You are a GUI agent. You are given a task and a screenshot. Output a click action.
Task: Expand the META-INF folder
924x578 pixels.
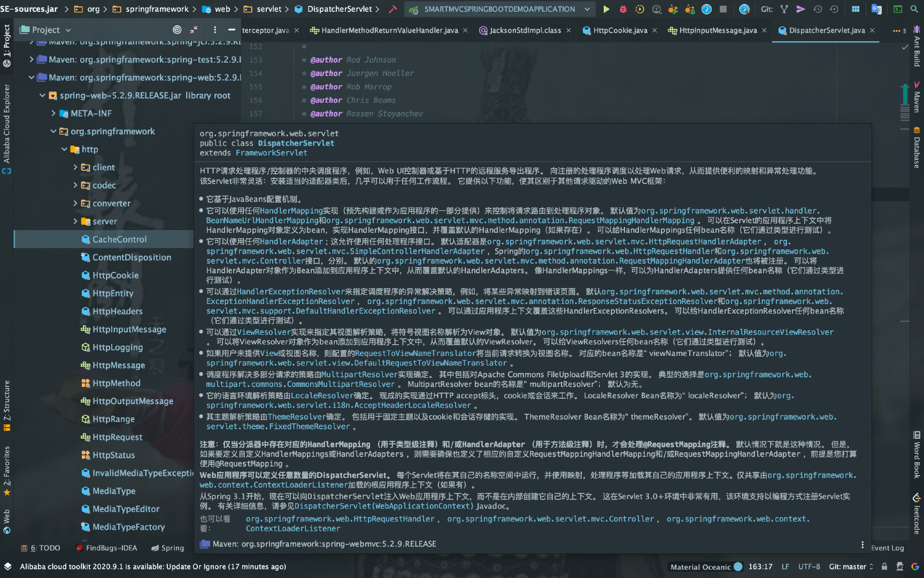click(x=53, y=113)
